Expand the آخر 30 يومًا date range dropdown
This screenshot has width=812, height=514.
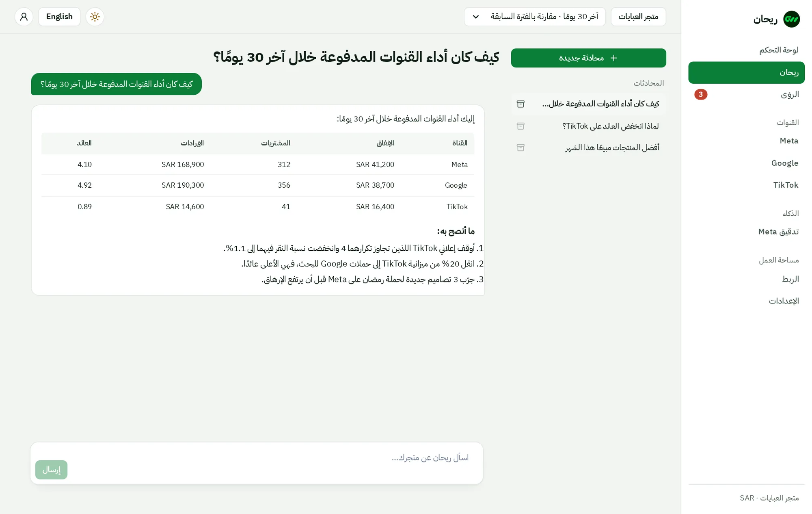(x=535, y=17)
